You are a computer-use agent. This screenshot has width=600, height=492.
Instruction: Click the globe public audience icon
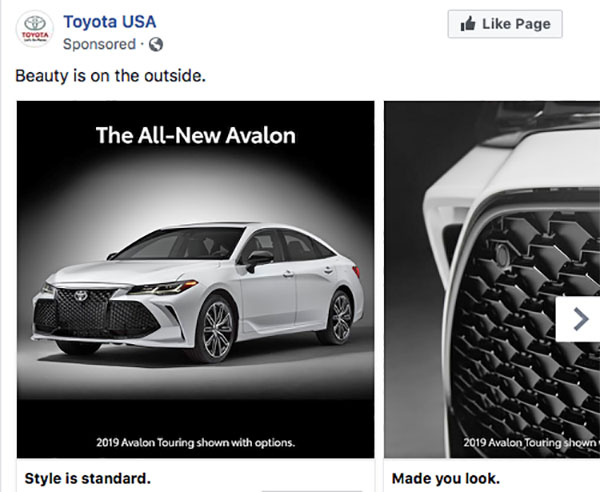click(x=156, y=44)
